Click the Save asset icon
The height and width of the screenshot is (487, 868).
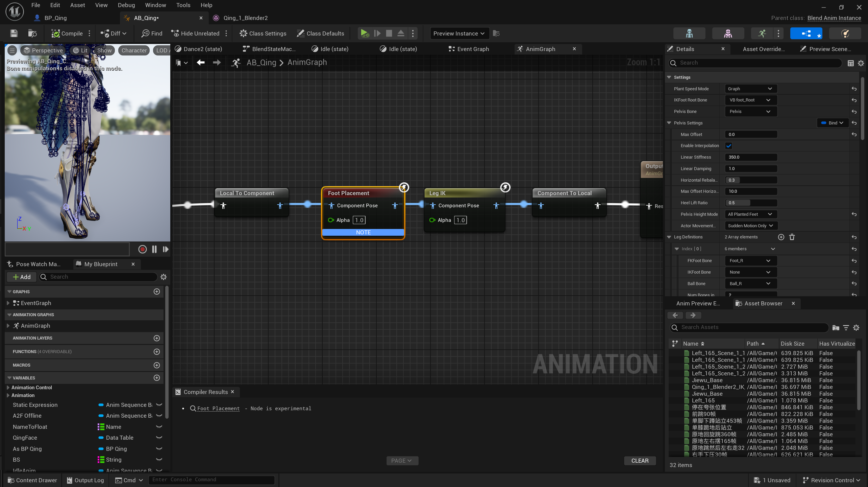click(x=14, y=33)
